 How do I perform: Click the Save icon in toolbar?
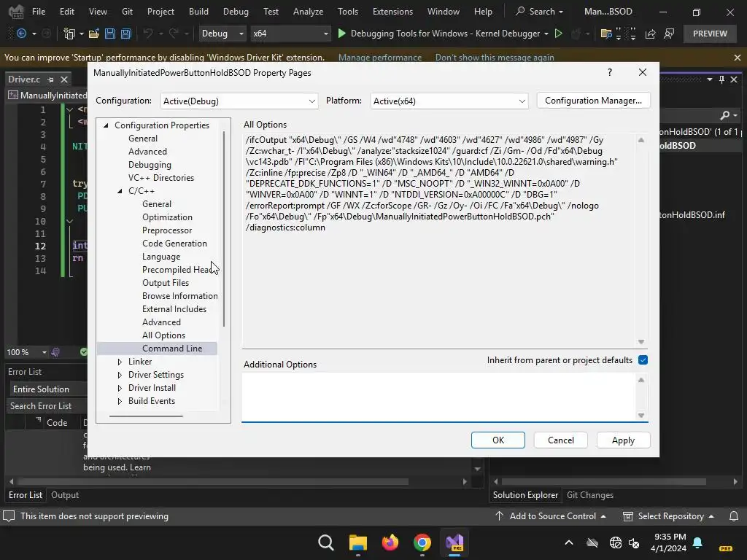[x=110, y=34]
